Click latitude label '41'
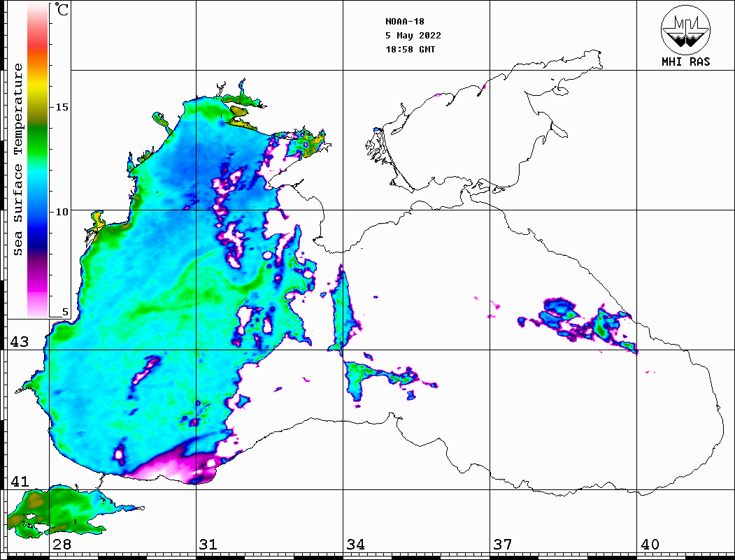Viewport: 735px width, 560px height. point(19,482)
